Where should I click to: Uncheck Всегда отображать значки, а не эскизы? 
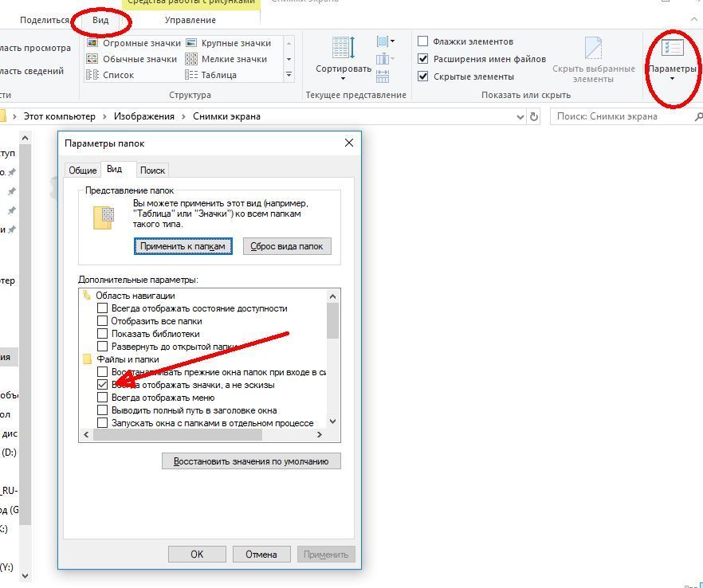point(102,385)
